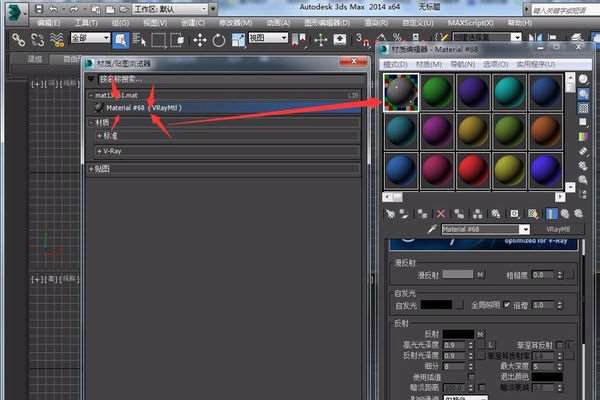The image size is (600, 400).
Task: Click the Bind to Space Warp icon
Action: click(x=57, y=40)
